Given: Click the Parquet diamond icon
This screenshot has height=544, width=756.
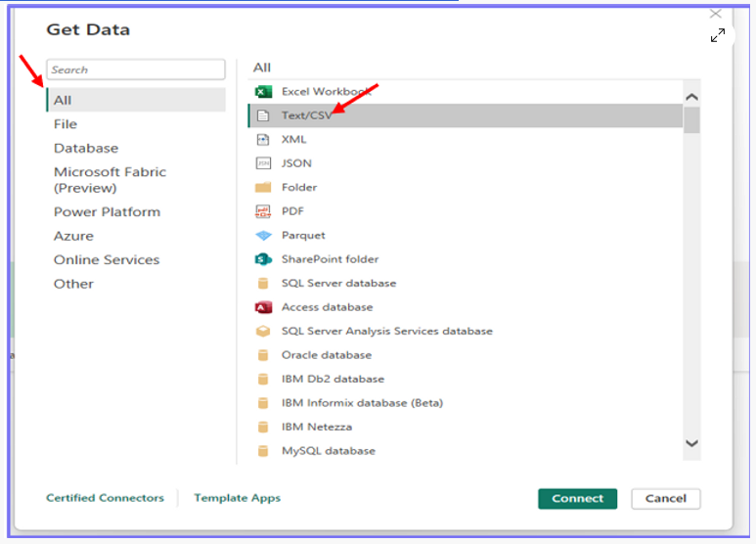Looking at the screenshot, I should pos(263,236).
